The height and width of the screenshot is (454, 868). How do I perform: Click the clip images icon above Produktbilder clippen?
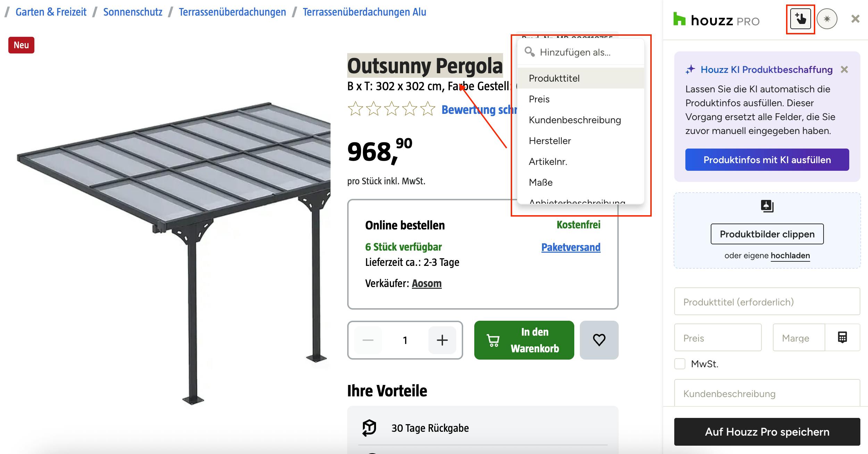tap(767, 206)
